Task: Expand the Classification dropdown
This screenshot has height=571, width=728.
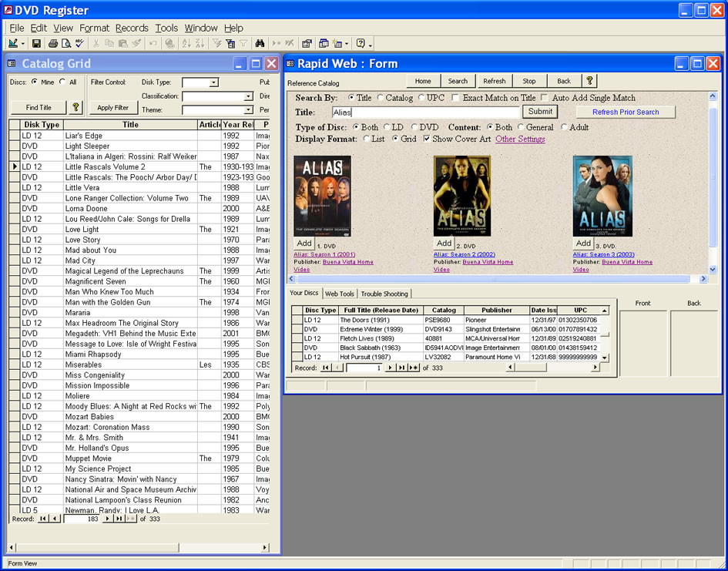Action: 248,96
